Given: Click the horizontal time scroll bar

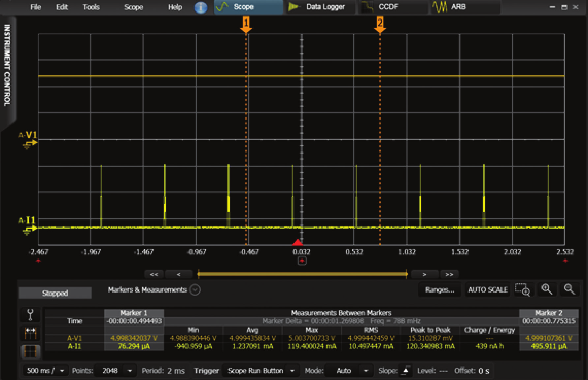Looking at the screenshot, I should tap(302, 274).
